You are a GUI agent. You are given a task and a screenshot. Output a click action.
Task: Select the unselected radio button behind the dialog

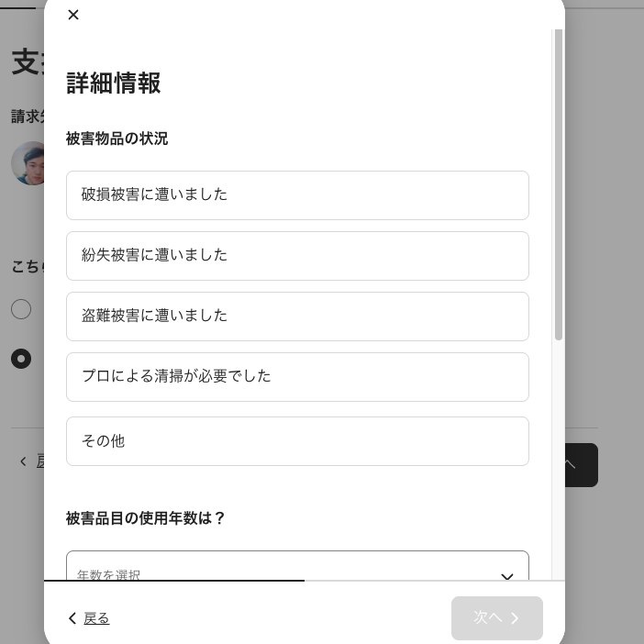[x=21, y=309]
